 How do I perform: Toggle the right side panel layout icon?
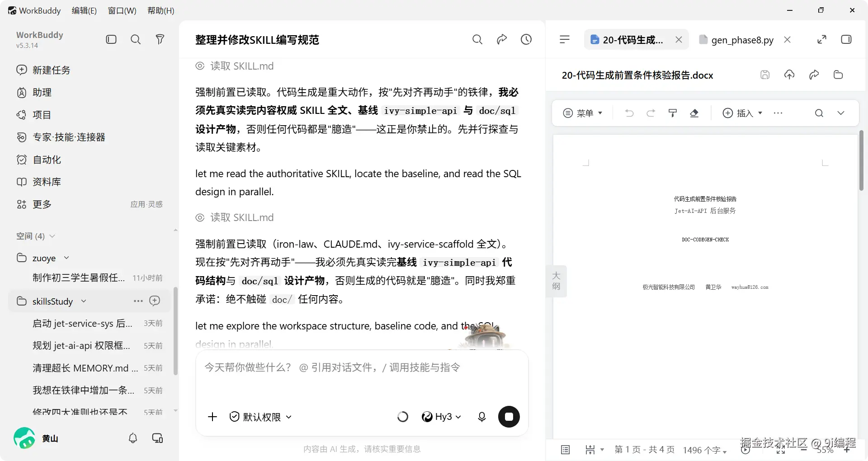click(x=846, y=40)
